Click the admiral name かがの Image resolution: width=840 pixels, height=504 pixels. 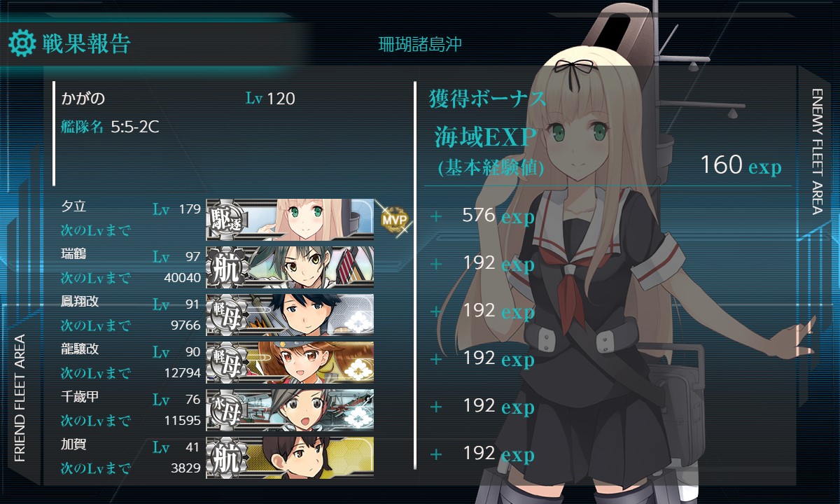[x=83, y=99]
